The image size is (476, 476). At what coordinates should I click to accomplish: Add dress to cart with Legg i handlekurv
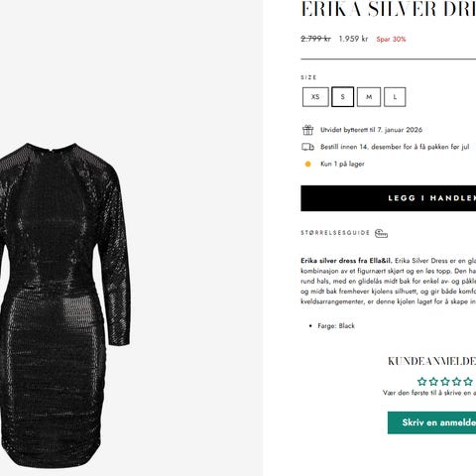[x=389, y=198]
